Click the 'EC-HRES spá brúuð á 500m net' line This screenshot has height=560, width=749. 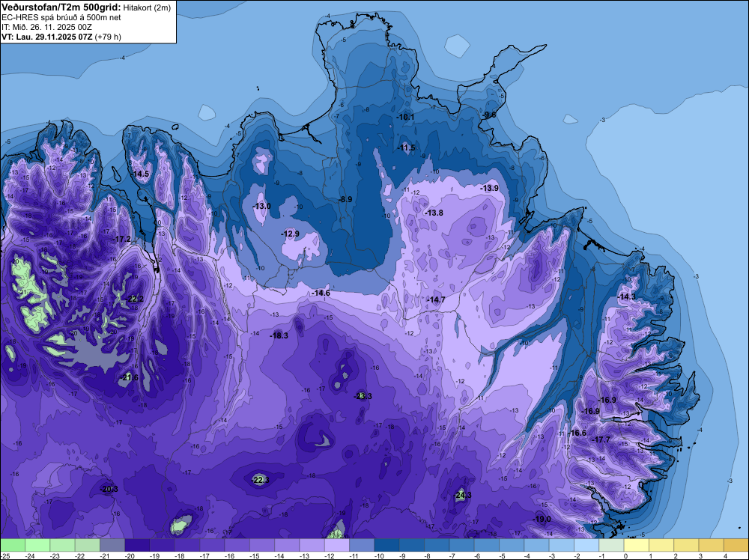pos(61,17)
